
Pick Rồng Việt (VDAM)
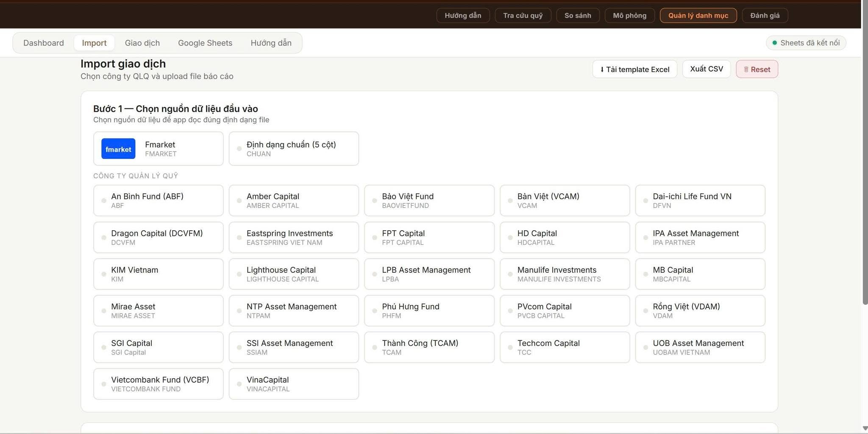700,311
